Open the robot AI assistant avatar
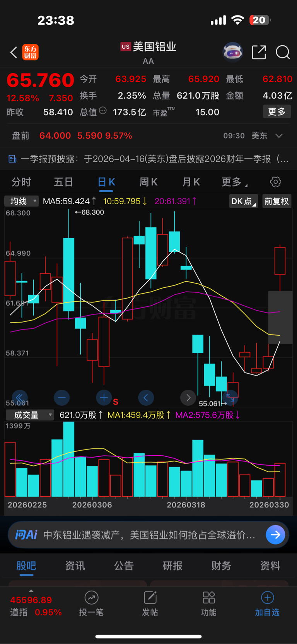The image size is (297, 644). [x=232, y=52]
